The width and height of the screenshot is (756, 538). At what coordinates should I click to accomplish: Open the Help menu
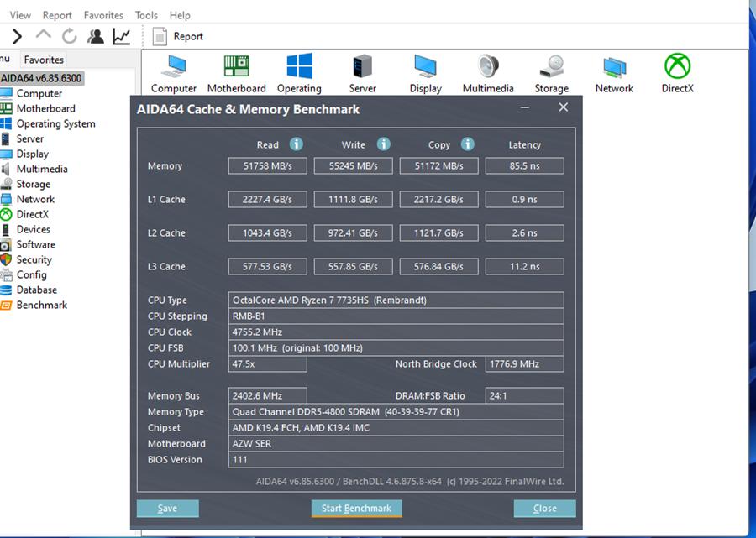click(x=179, y=15)
